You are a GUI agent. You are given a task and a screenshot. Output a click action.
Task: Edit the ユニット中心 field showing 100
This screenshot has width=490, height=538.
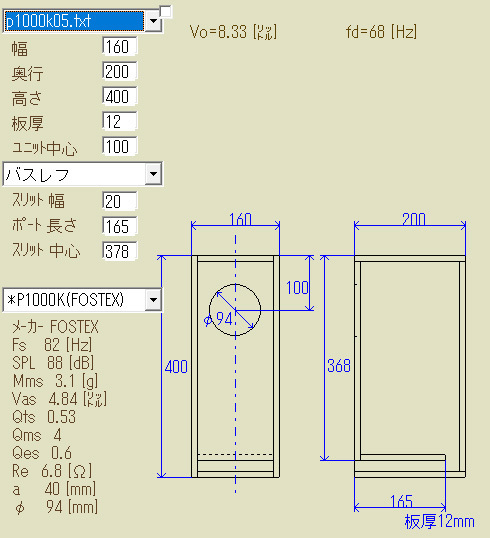pos(120,147)
